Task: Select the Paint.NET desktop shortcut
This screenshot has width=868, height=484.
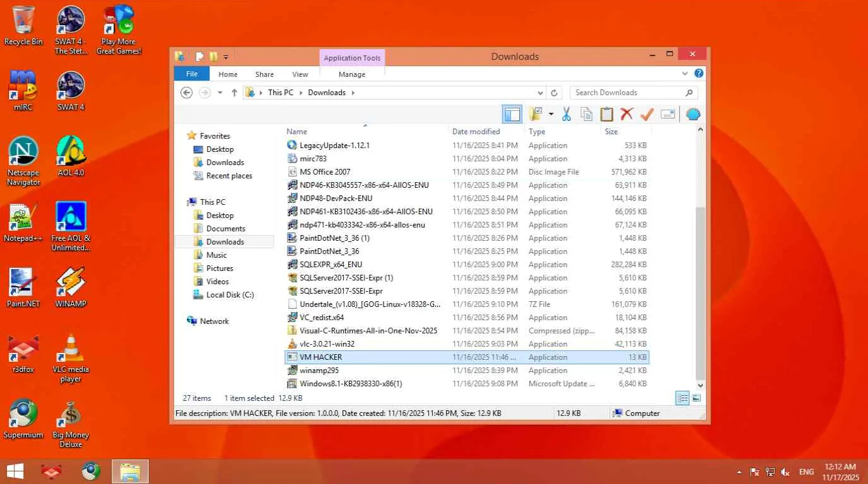Action: coord(23,288)
